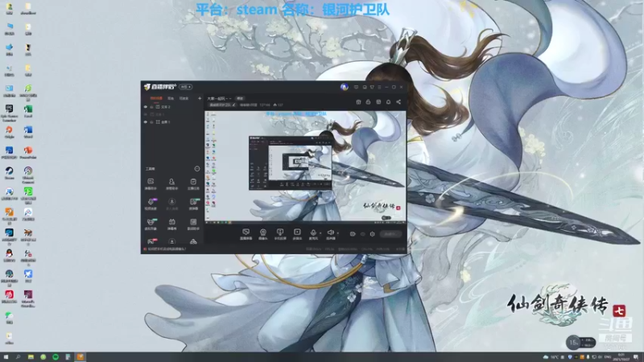644x362 pixels.
Task: Hide the 文本 2 source with its eye icon
Action: coord(146,107)
